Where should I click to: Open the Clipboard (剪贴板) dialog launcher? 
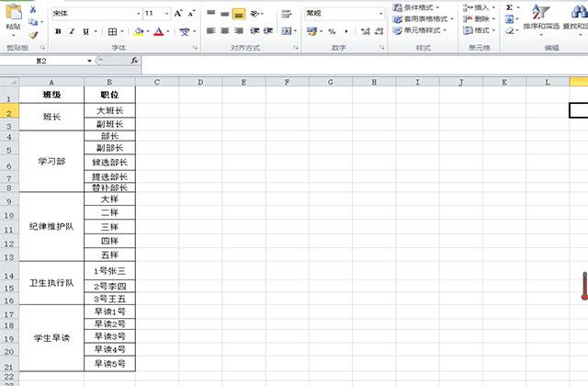pos(43,48)
